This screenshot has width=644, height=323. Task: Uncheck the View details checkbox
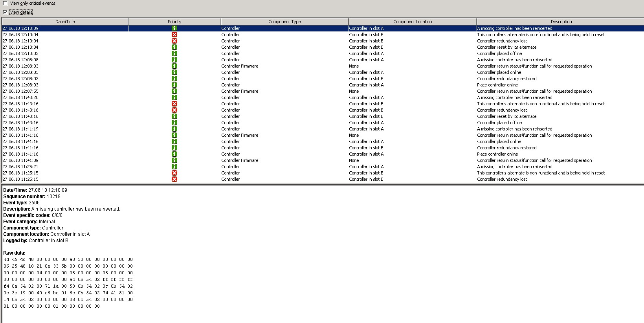pos(6,12)
